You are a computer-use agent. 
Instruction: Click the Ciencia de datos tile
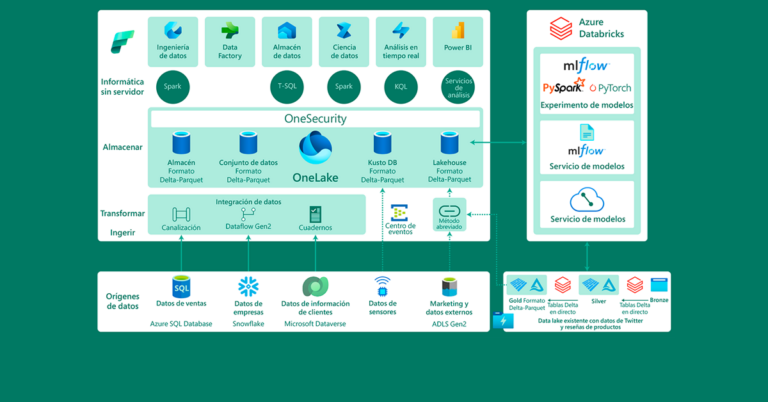click(344, 41)
